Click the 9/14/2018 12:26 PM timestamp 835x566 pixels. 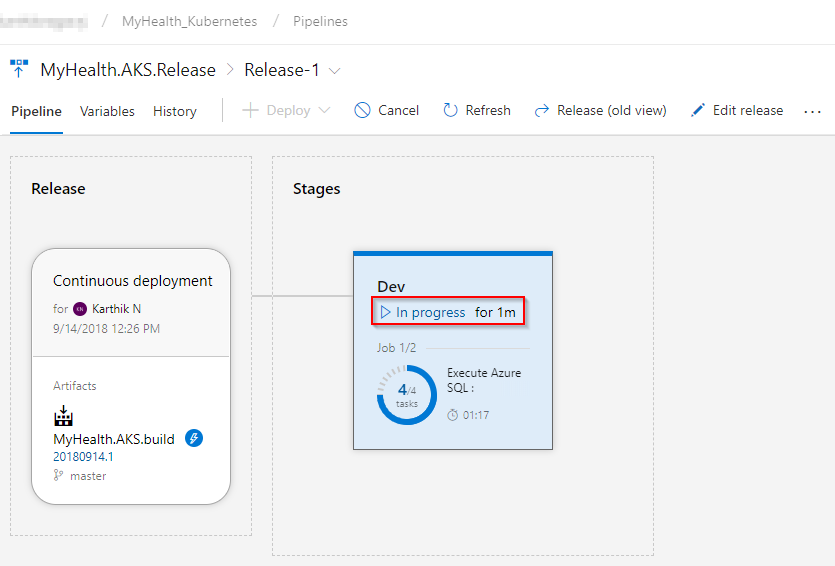(107, 329)
